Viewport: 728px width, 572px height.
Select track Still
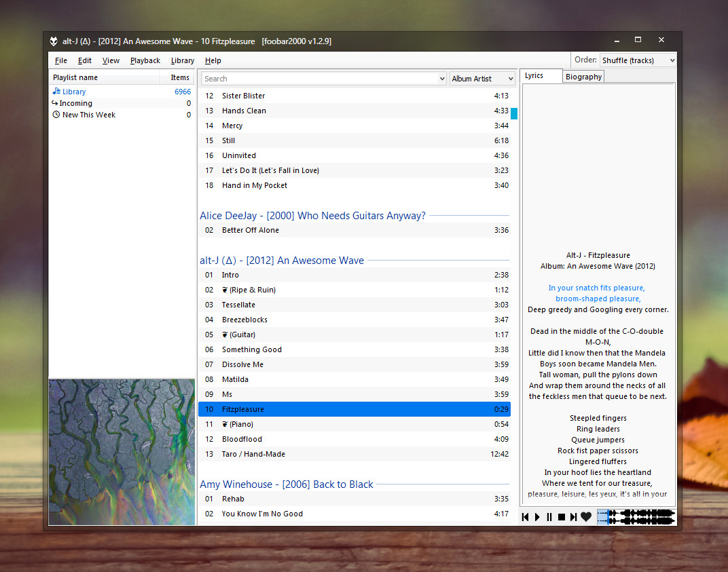[354, 140]
